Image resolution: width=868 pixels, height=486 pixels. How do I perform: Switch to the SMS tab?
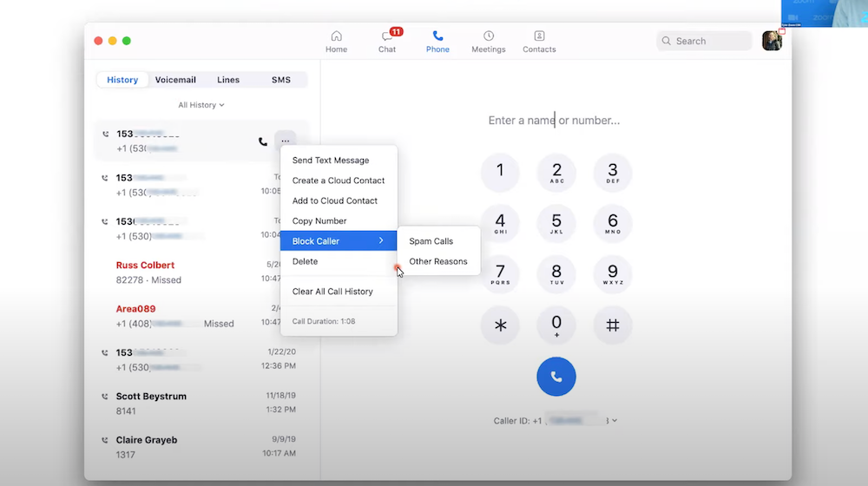tap(280, 80)
